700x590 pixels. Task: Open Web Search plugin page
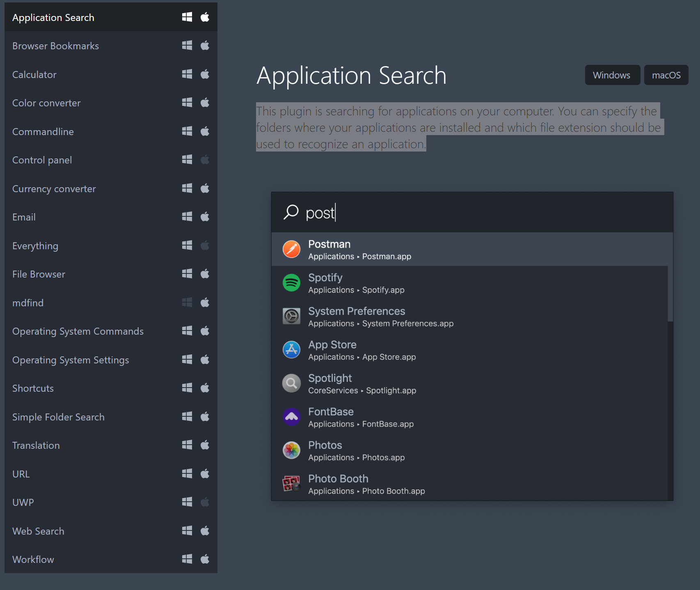pos(111,531)
